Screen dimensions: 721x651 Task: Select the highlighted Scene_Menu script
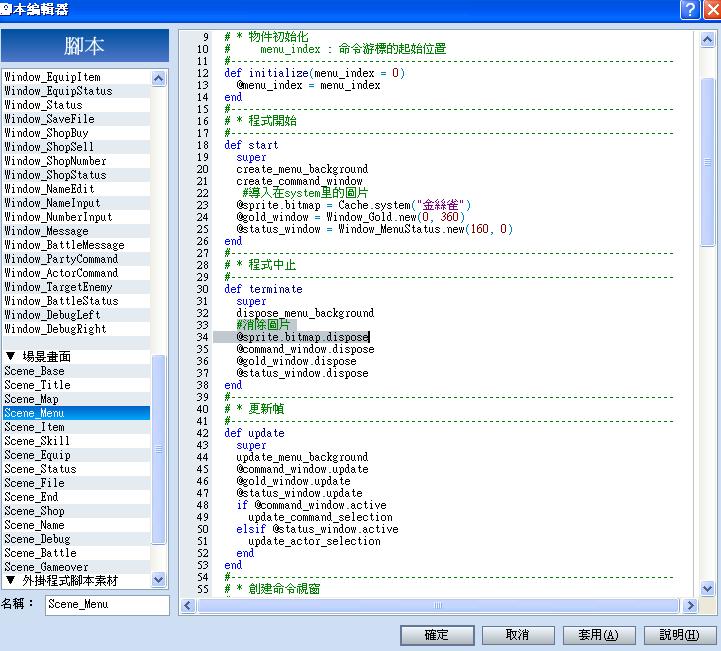point(76,413)
